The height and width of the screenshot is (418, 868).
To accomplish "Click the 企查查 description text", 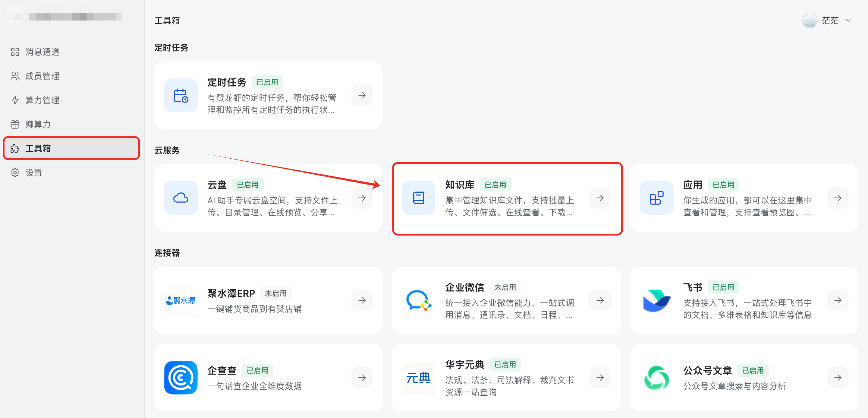I will [x=254, y=386].
